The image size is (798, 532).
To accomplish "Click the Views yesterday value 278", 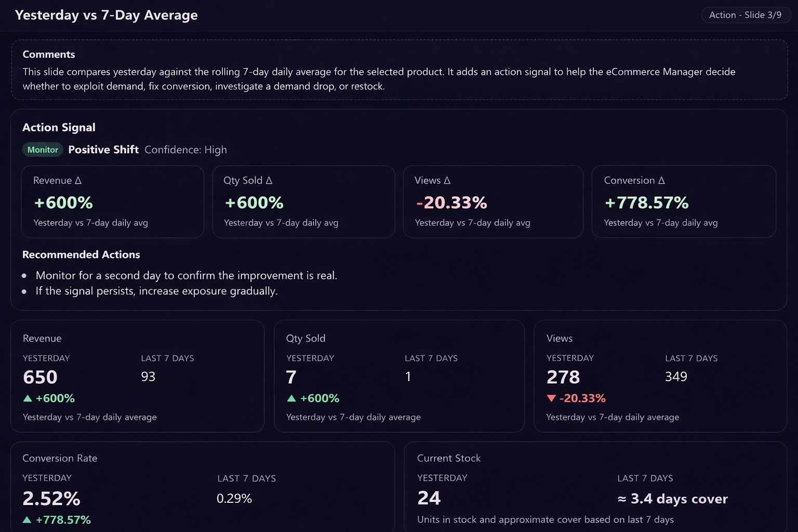I will pos(563,377).
